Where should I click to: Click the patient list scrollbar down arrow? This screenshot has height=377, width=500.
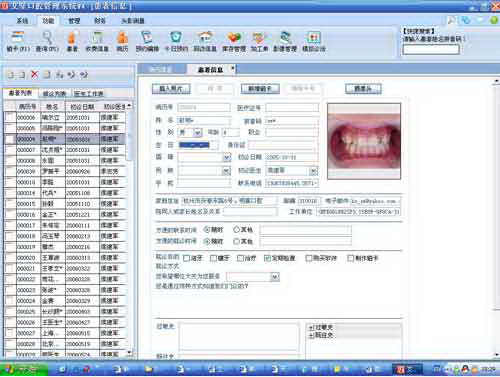[x=129, y=353]
